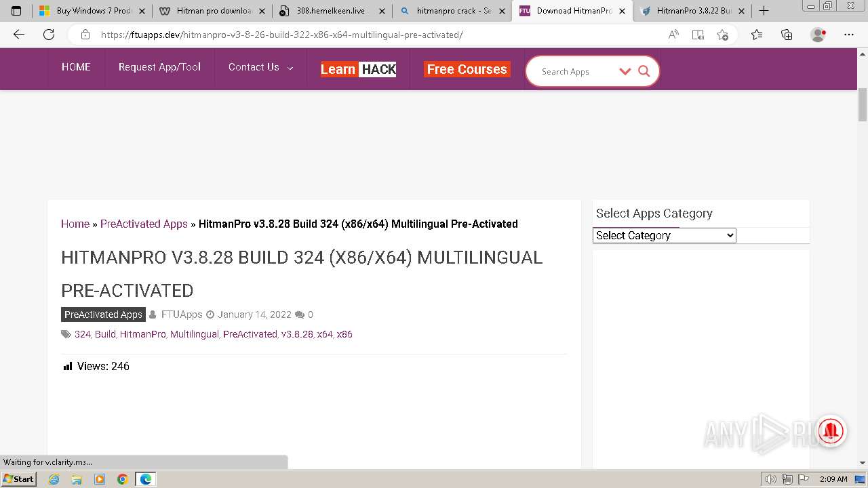Open File Explorer from taskbar
This screenshot has height=488, width=868.
click(77, 479)
